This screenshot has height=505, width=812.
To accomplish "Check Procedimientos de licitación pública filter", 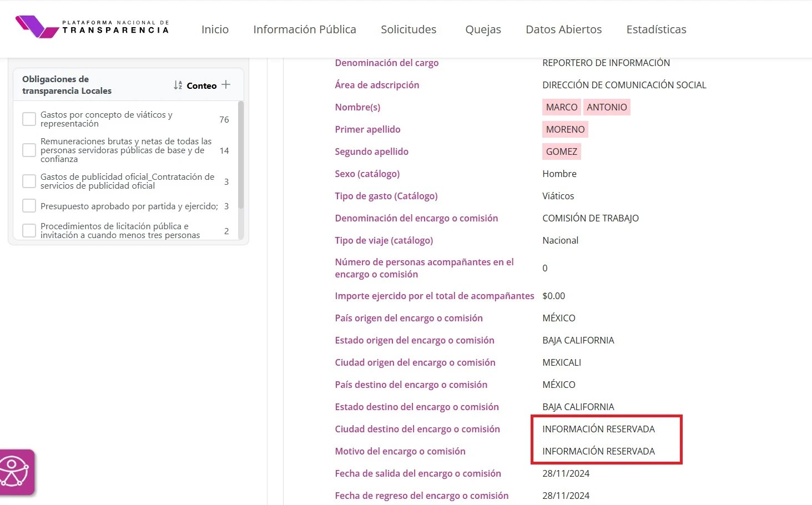I will tap(29, 230).
